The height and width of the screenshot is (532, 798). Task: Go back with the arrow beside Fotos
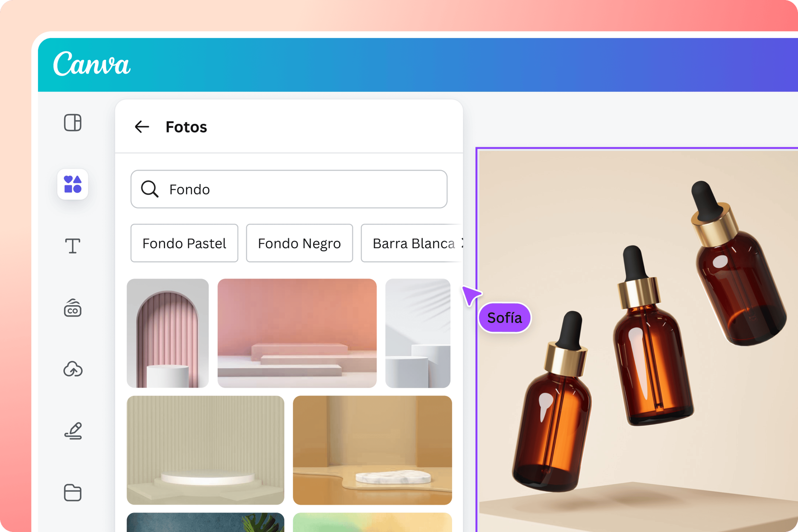tap(142, 127)
